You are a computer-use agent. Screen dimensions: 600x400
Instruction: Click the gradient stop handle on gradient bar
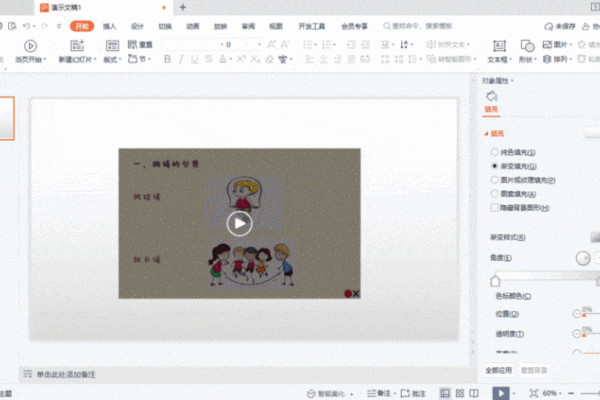point(495,281)
